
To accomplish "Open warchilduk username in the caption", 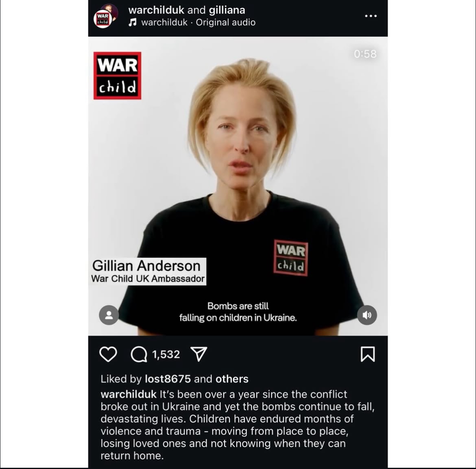I will [x=129, y=394].
